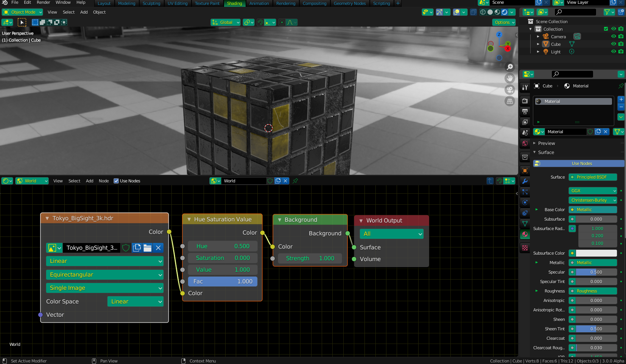Viewport: 626px width, 364px height.
Task: Open the Physics properties tab
Action: coord(525,202)
